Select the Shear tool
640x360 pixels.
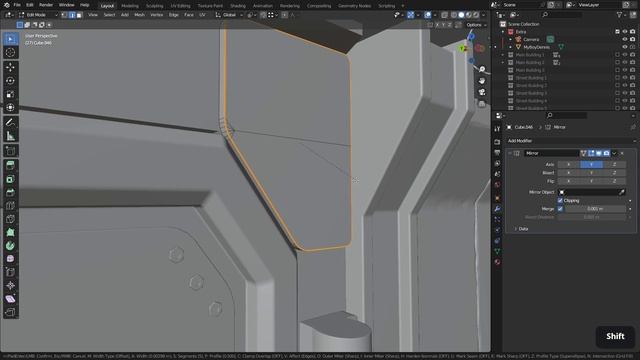10,299
